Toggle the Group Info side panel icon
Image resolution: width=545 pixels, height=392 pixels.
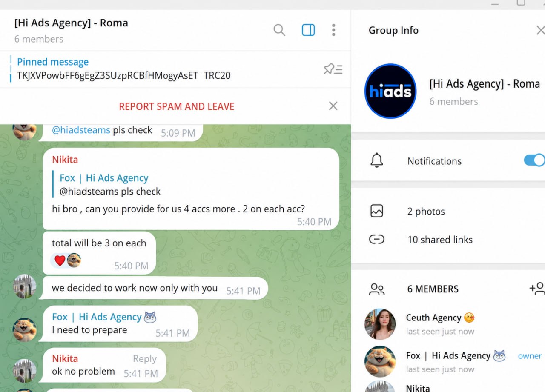click(308, 30)
